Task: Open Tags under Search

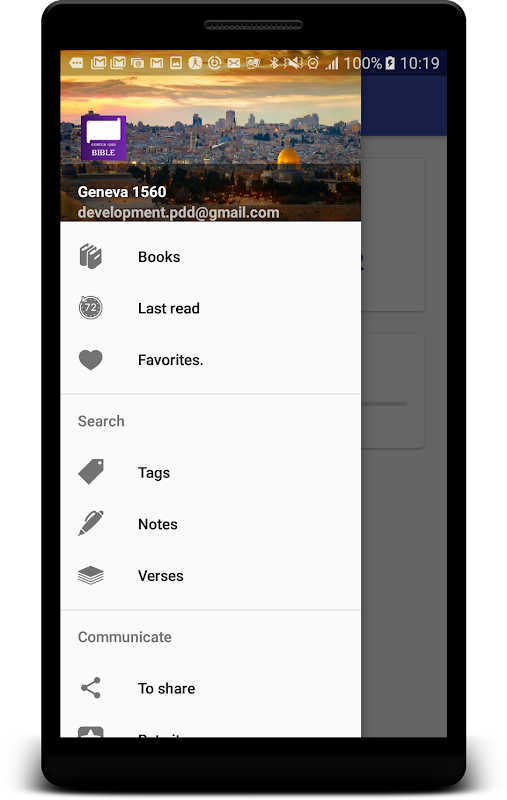Action: [211, 472]
